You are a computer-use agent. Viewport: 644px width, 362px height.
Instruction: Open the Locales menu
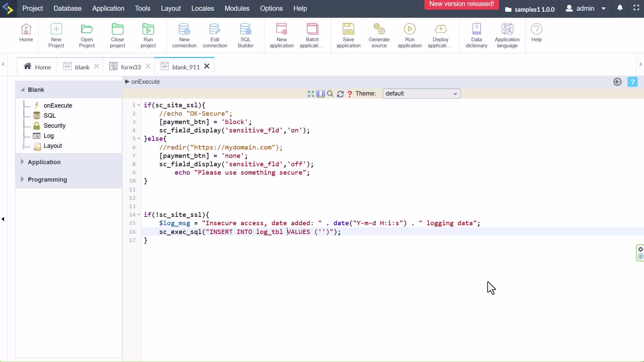tap(203, 8)
